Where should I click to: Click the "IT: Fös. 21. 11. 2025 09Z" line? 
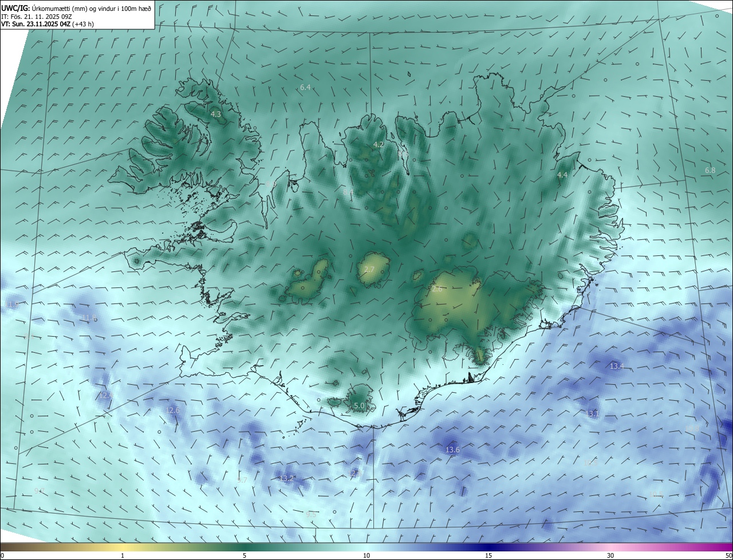click(x=36, y=17)
